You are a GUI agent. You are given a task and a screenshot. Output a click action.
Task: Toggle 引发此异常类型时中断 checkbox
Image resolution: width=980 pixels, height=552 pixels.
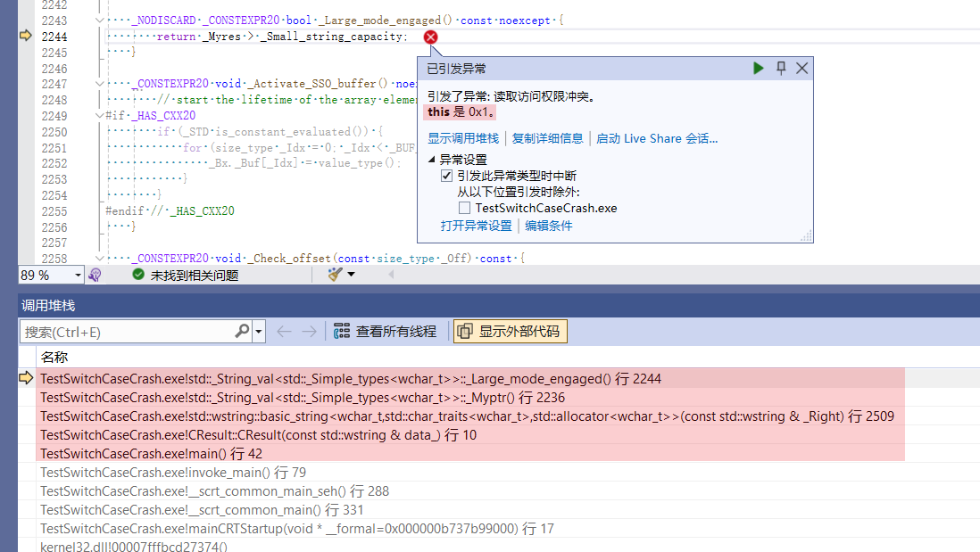click(x=446, y=177)
